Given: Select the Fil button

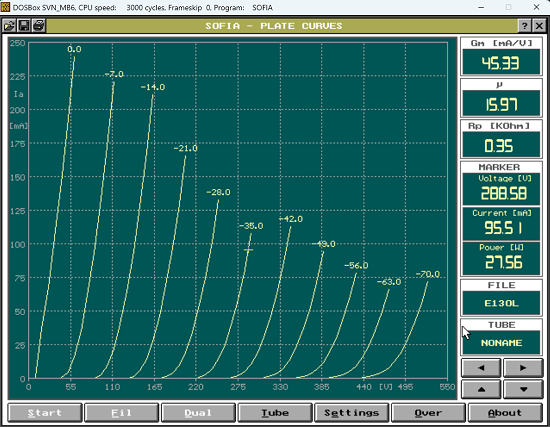Looking at the screenshot, I should coord(121,413).
